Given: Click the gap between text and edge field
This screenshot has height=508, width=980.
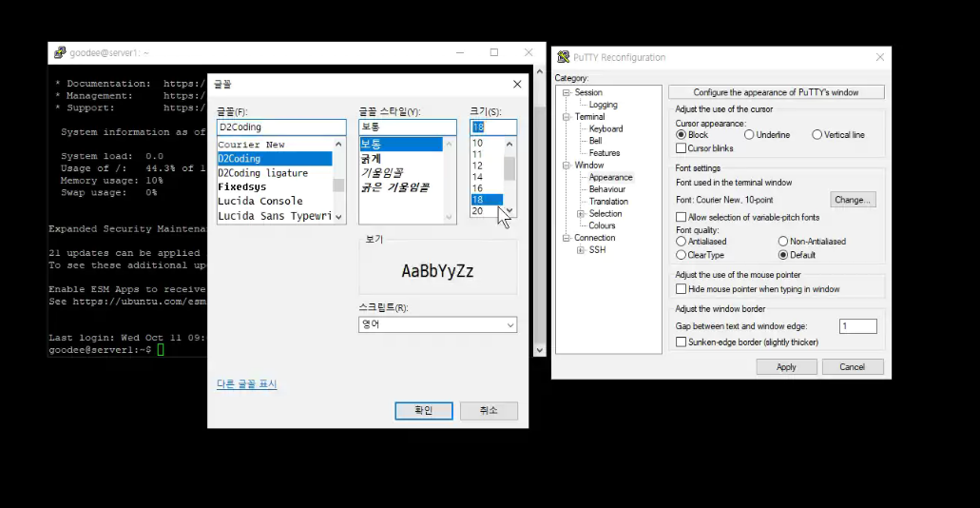Looking at the screenshot, I should tap(857, 326).
